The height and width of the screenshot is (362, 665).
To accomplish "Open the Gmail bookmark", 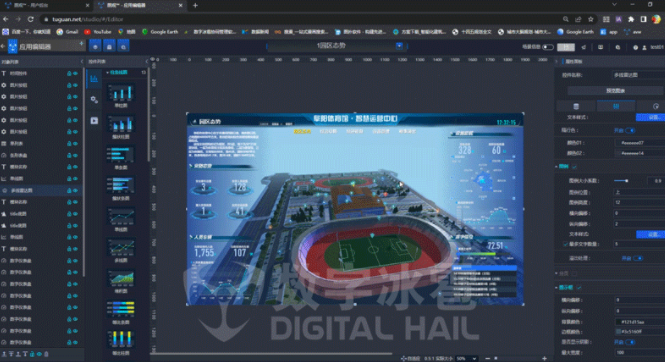I will point(67,32).
